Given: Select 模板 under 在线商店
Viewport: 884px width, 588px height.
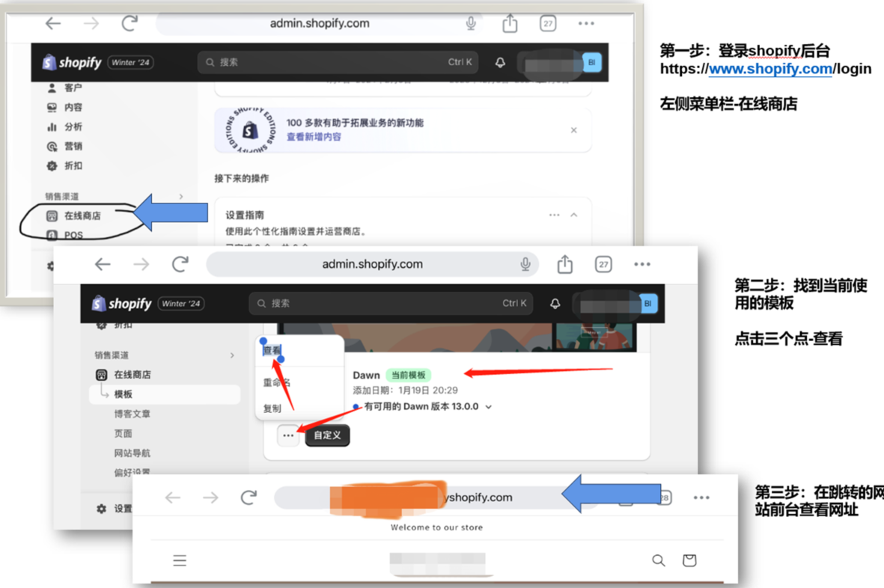Looking at the screenshot, I should coord(124,394).
